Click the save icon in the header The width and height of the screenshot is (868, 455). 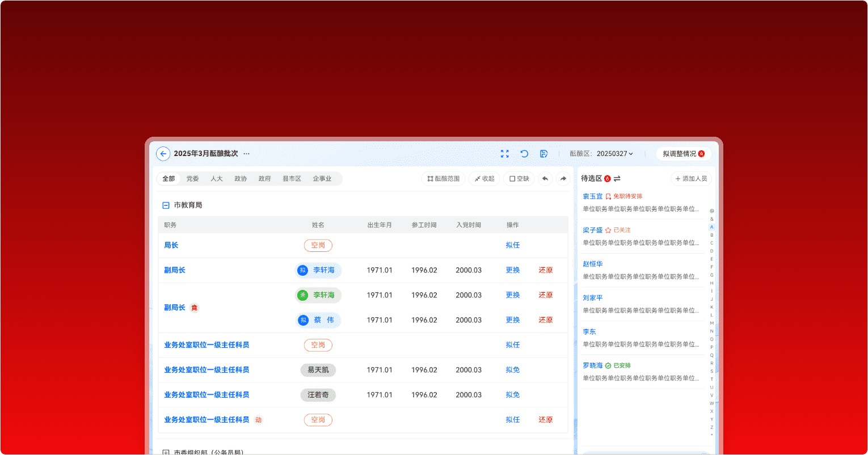click(x=543, y=154)
